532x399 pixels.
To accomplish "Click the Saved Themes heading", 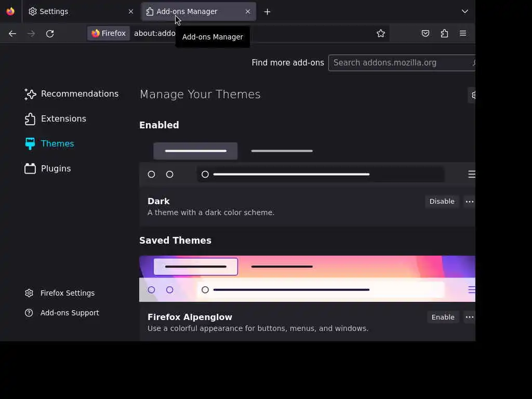I will pyautogui.click(x=176, y=241).
